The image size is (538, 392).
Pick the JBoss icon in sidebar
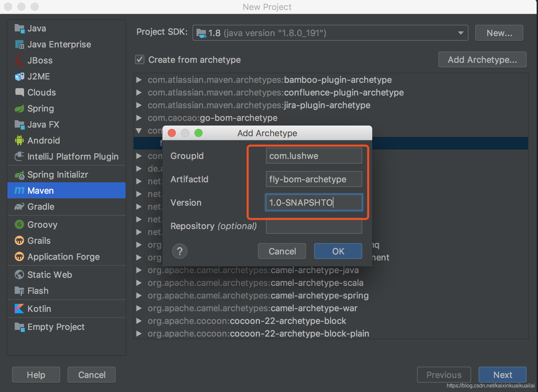pyautogui.click(x=19, y=60)
